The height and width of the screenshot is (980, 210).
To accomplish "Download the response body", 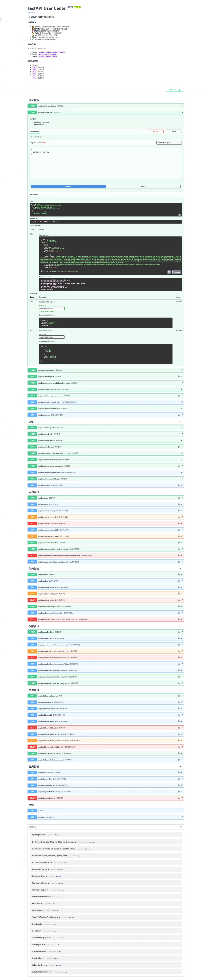I will pos(176,272).
